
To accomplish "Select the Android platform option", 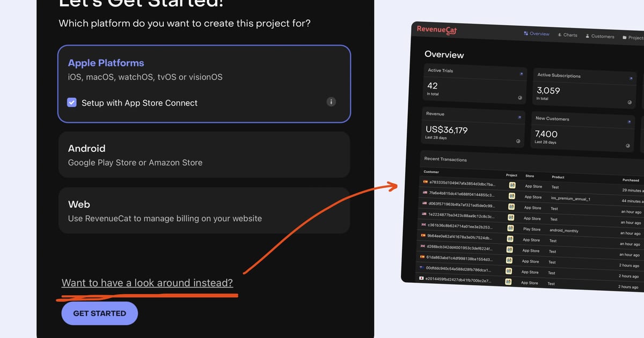I will (204, 155).
